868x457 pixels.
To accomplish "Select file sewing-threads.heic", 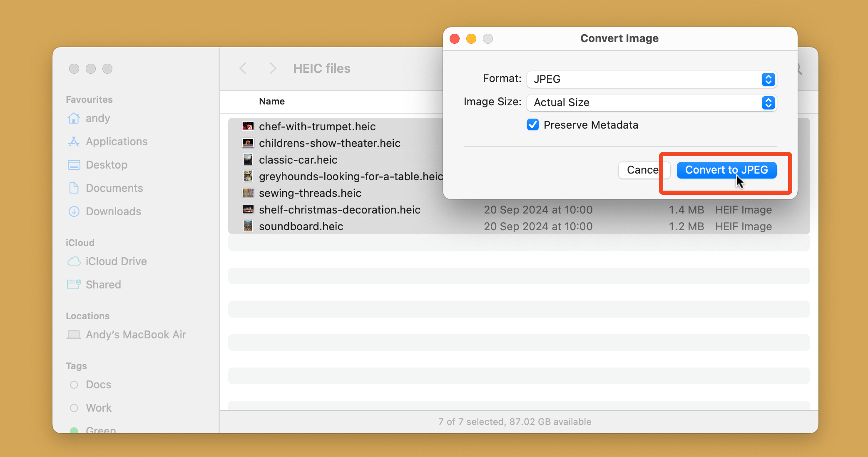I will pos(310,193).
